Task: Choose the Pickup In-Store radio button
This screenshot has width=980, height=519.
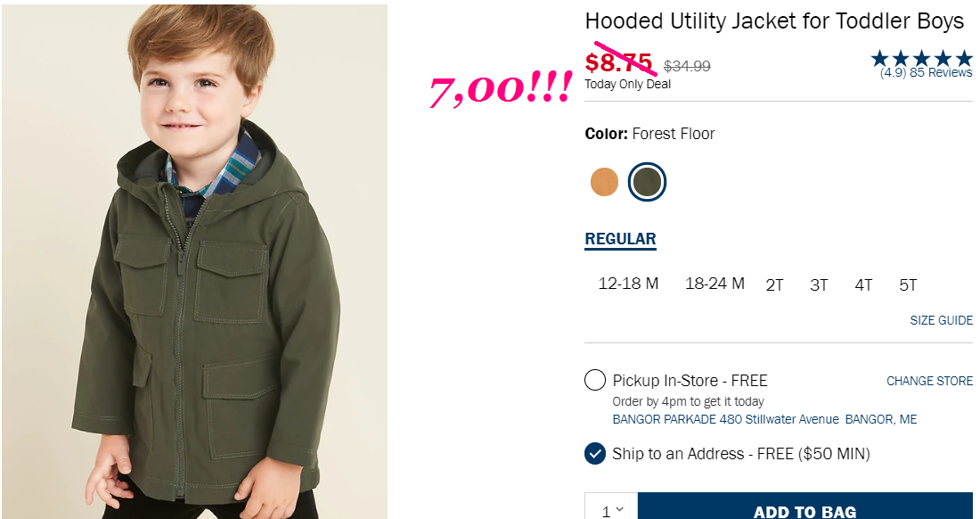Action: [x=595, y=380]
